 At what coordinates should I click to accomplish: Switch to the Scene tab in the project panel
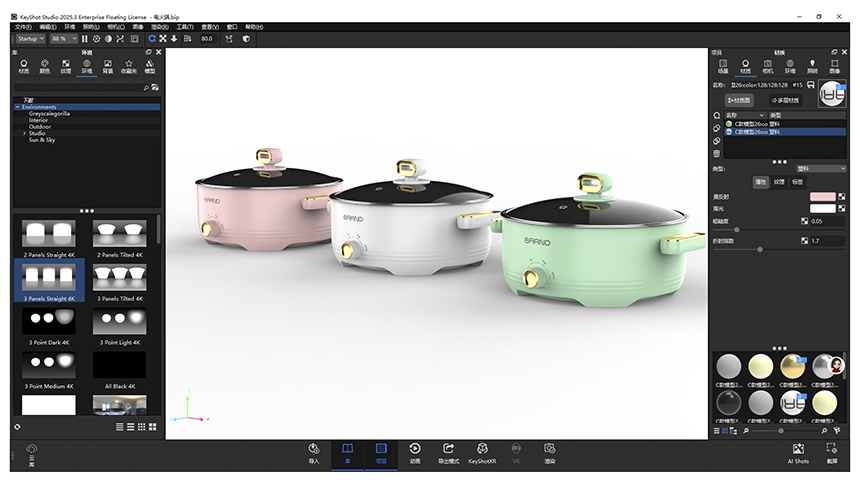pyautogui.click(x=723, y=67)
